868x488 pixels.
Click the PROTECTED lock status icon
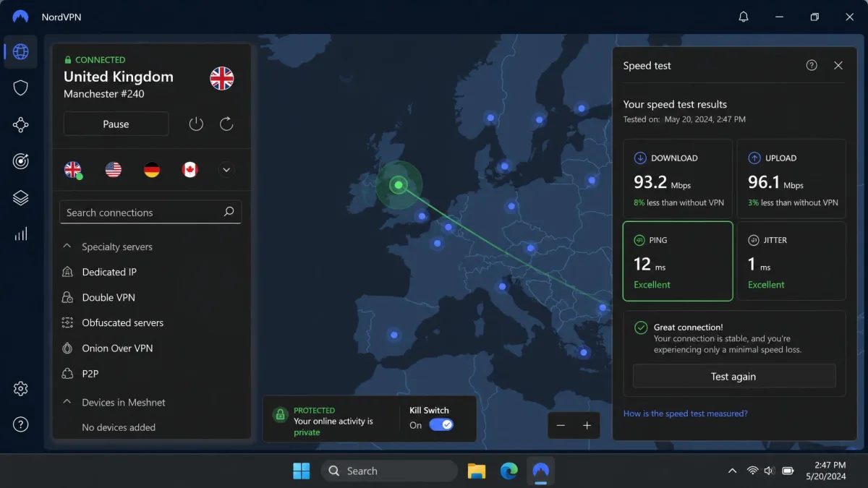click(279, 415)
